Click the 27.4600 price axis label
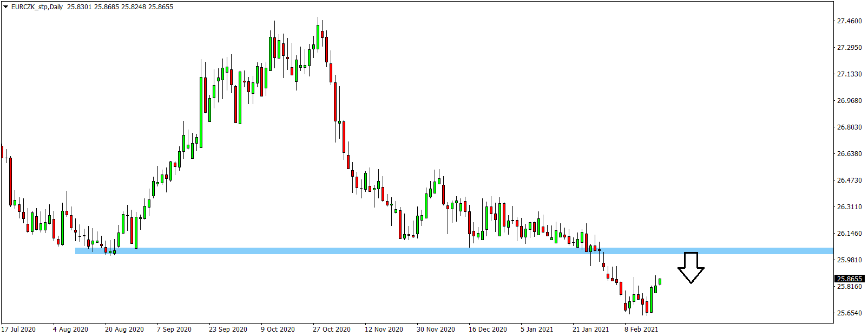 pos(850,21)
